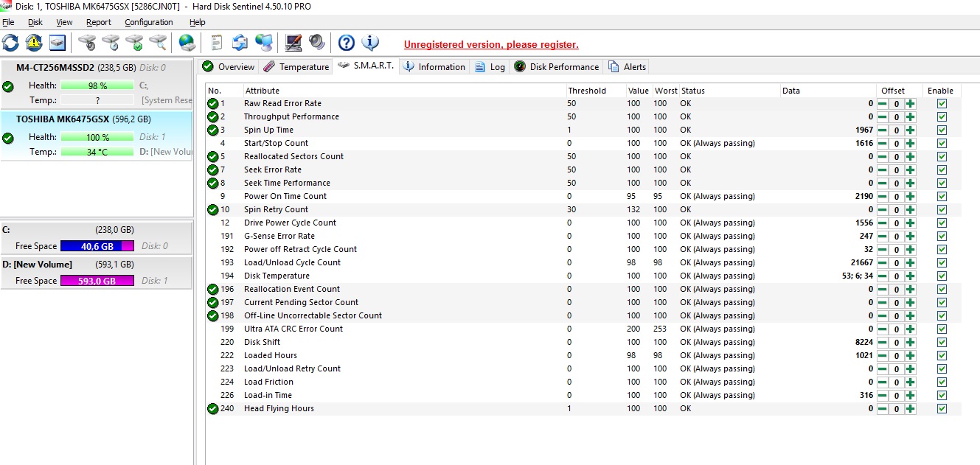
Task: Disable the Head Flying Hours attribute checkbox
Action: coord(942,409)
